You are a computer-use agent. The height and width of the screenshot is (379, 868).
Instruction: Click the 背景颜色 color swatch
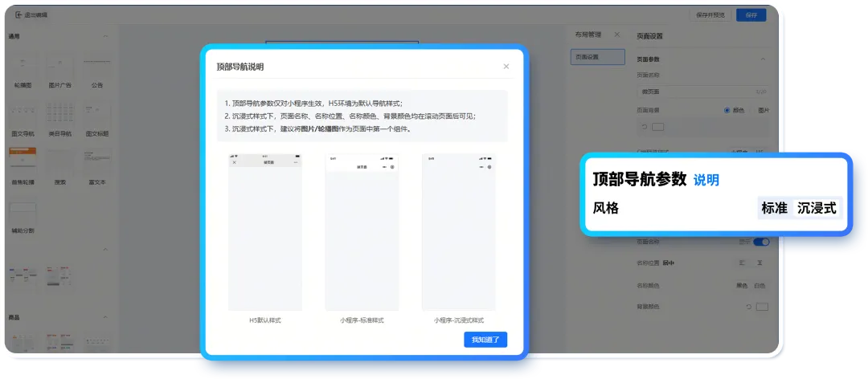point(762,307)
